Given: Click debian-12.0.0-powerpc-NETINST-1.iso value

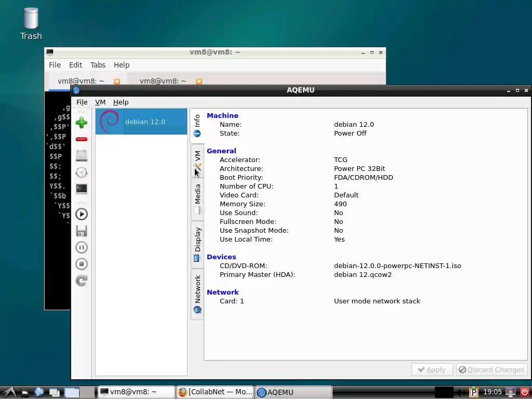Looking at the screenshot, I should pyautogui.click(x=397, y=265).
